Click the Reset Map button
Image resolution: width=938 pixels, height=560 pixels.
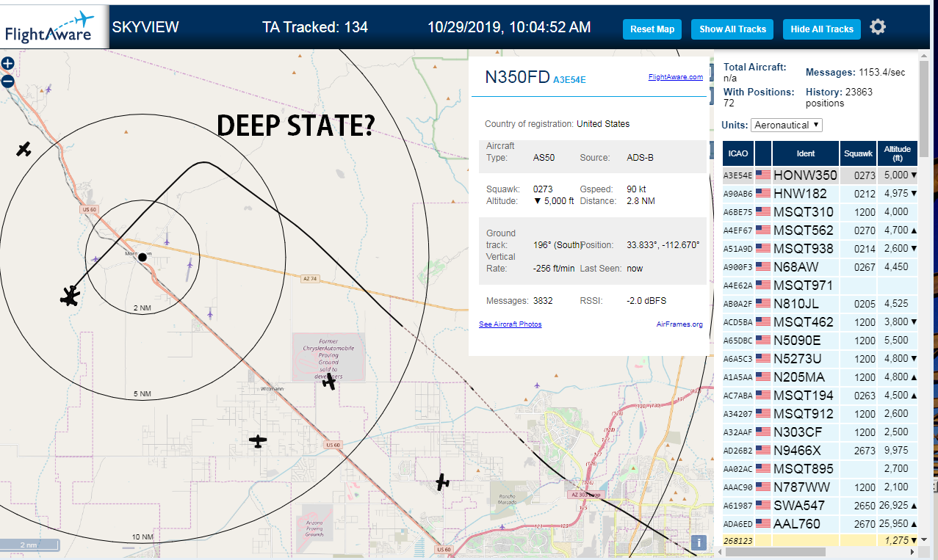pos(652,29)
